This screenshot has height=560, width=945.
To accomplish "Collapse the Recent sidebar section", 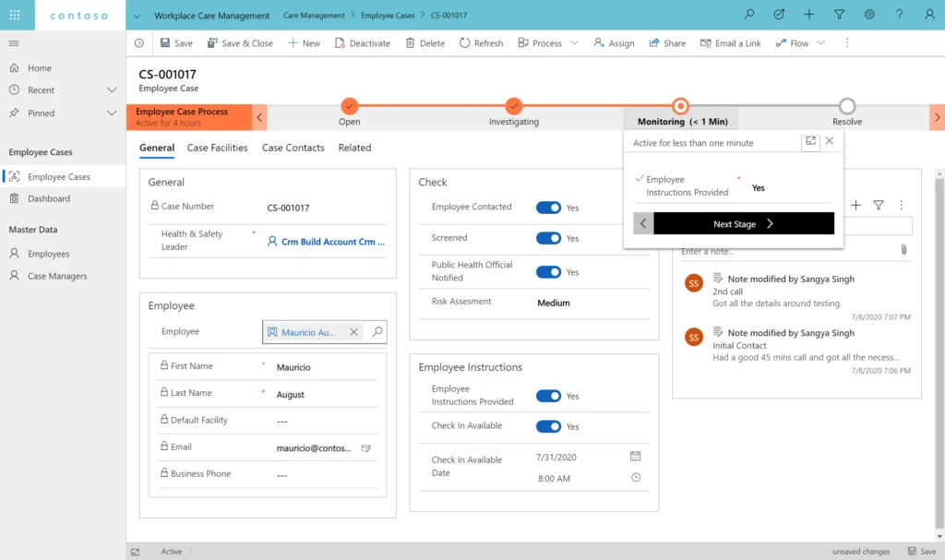I will coord(112,89).
